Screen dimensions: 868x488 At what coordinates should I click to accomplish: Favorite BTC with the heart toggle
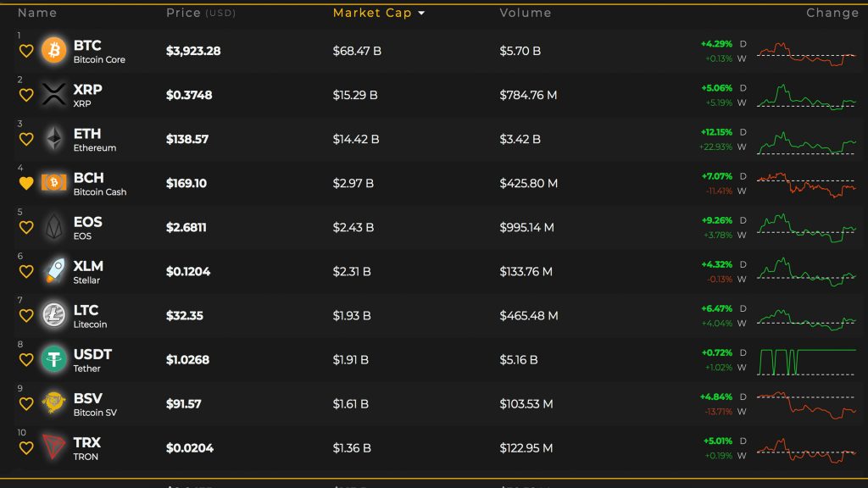[26, 51]
